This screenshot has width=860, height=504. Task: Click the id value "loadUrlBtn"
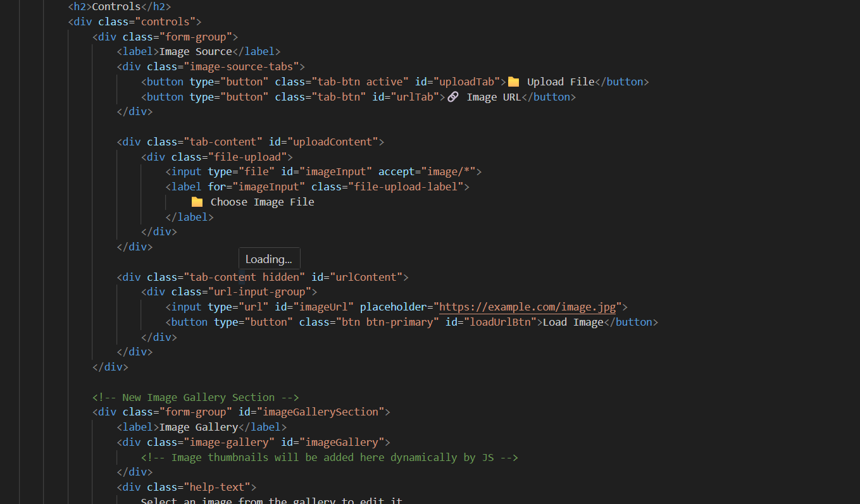point(500,322)
